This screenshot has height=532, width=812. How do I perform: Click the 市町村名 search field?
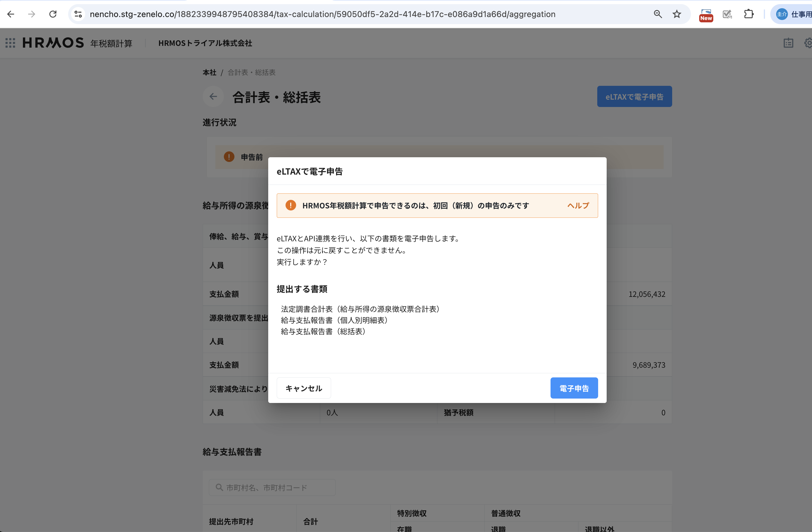coord(272,487)
